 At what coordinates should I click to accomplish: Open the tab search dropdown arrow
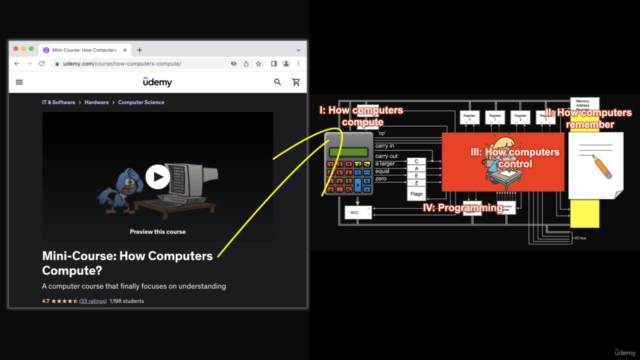coord(298,50)
